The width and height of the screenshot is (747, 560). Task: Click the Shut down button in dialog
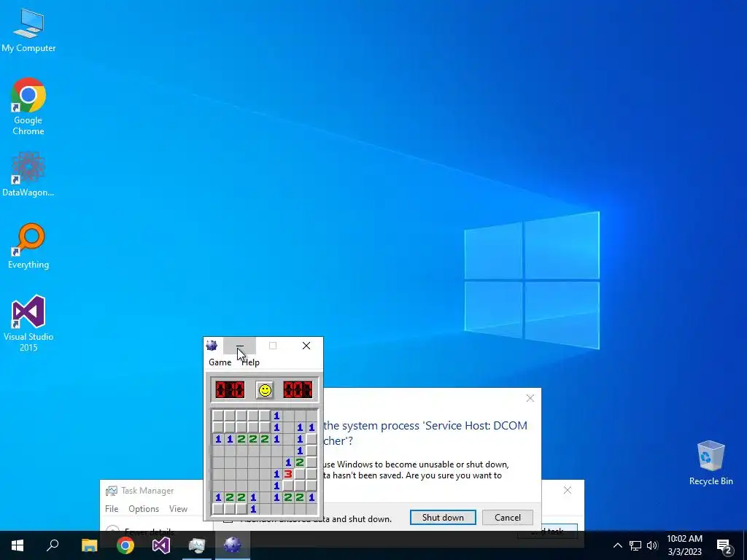pyautogui.click(x=443, y=518)
